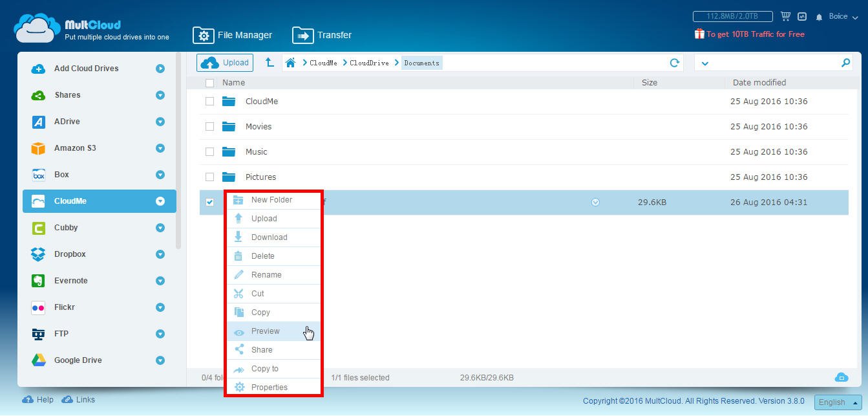Viewport: 868px width, 416px height.
Task: Toggle the select-all checkbox
Action: coord(209,83)
